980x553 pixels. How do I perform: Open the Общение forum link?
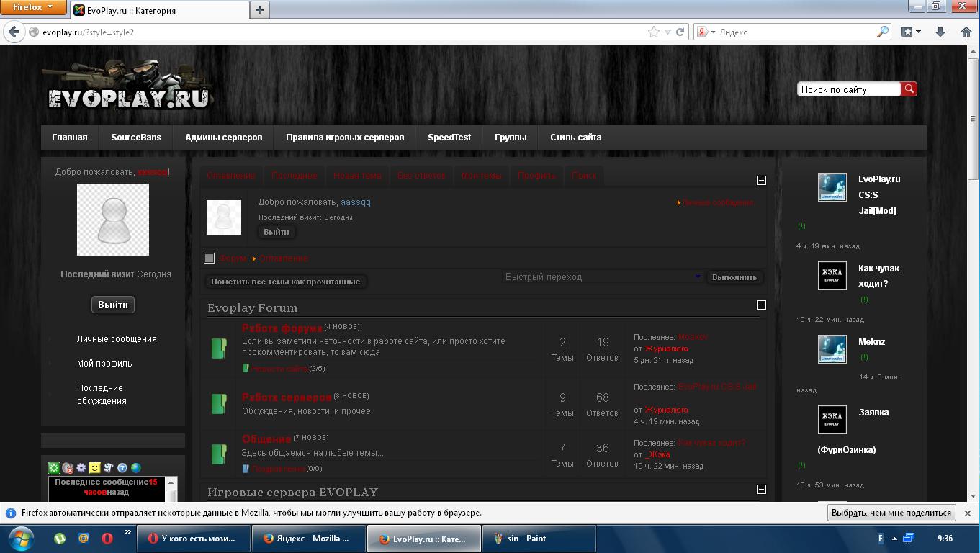click(x=266, y=439)
